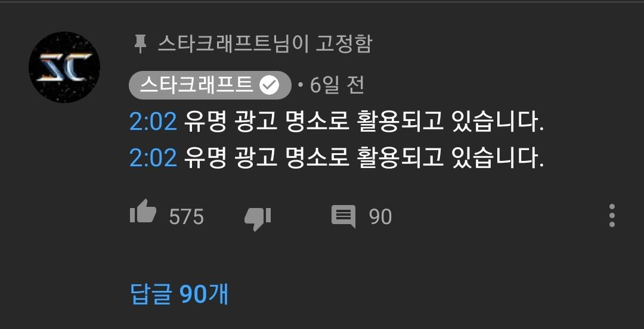Screen dimensions: 644x329
Task: Expand the 답글 90개 replies
Action: [179, 294]
